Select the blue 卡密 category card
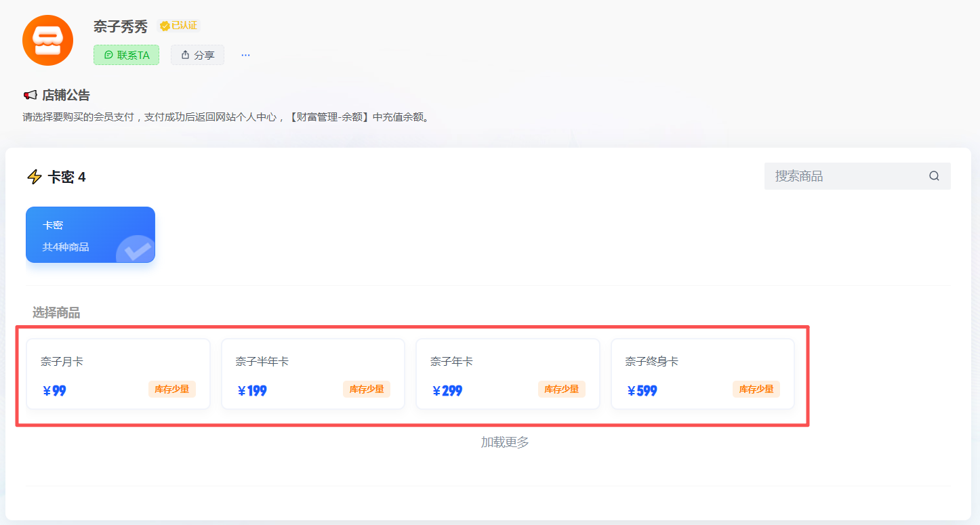This screenshot has width=980, height=525. click(x=90, y=234)
